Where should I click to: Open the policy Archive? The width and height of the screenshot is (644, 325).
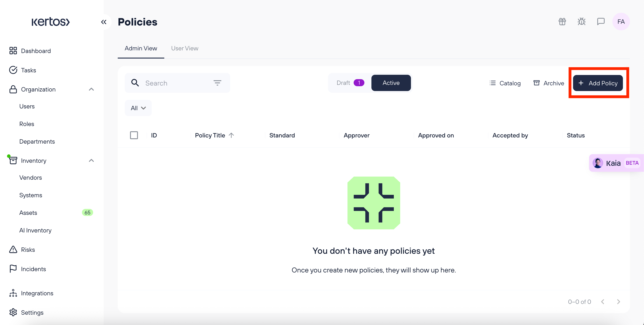(549, 83)
